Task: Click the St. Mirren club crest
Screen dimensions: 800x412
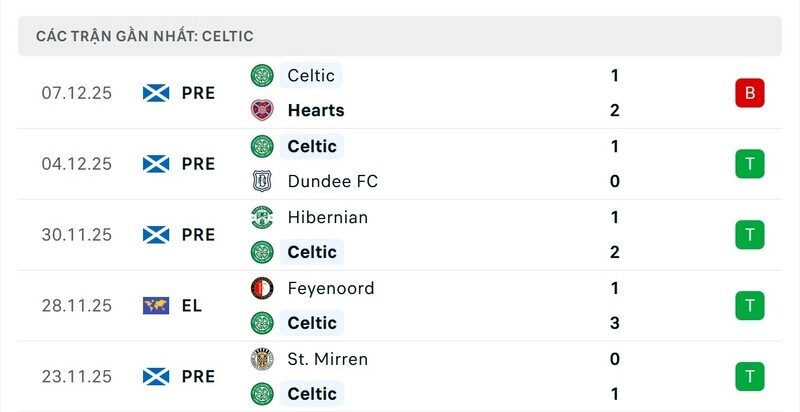Action: pos(262,359)
